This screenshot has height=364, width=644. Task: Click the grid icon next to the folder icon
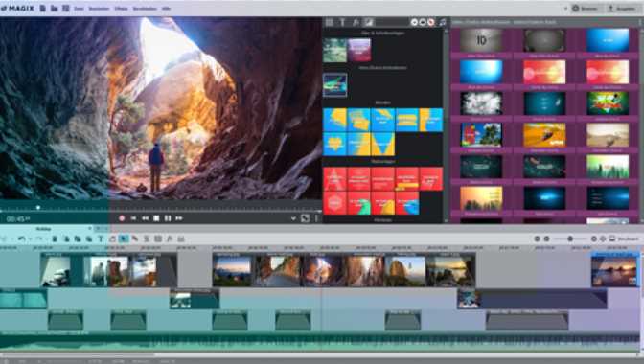pyautogui.click(x=66, y=9)
